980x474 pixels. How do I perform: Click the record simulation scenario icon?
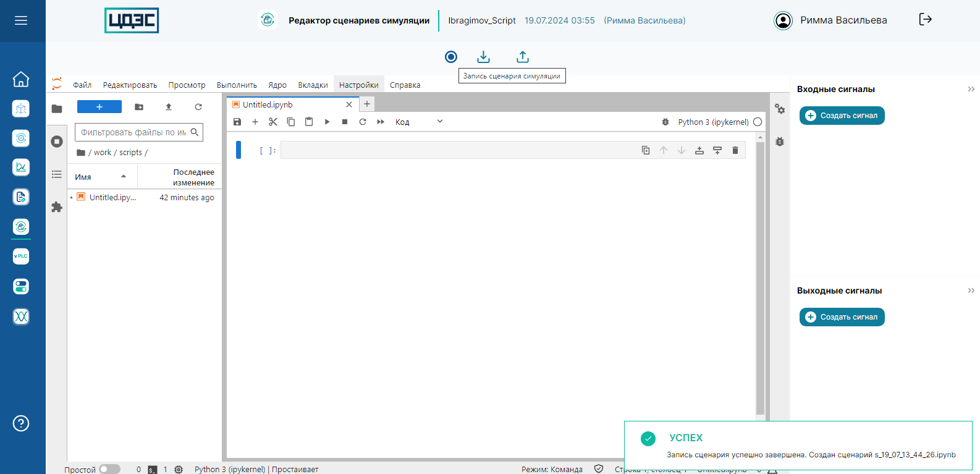[x=451, y=57]
